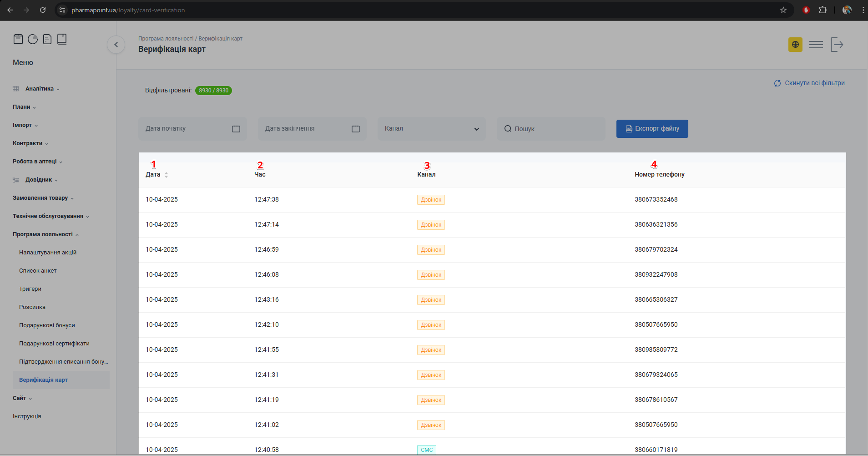This screenshot has height=456, width=868.
Task: Click the Пошук search field
Action: tap(551, 129)
